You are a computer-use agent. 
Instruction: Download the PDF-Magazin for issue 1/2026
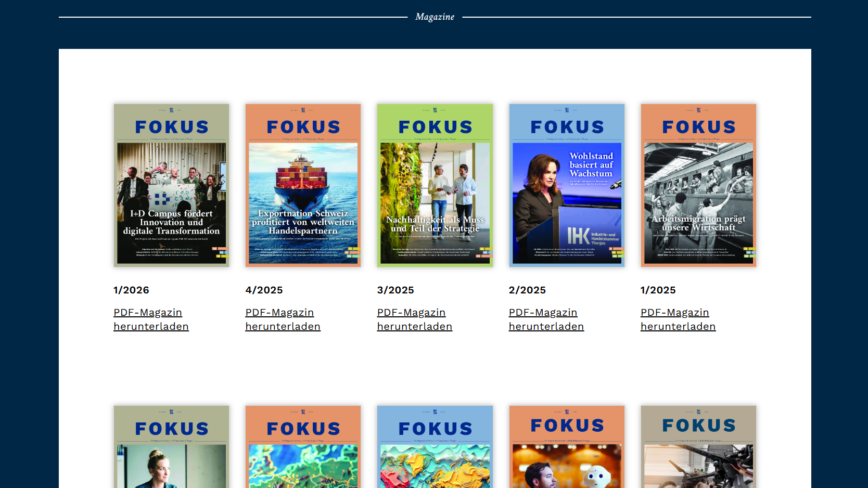click(x=151, y=319)
